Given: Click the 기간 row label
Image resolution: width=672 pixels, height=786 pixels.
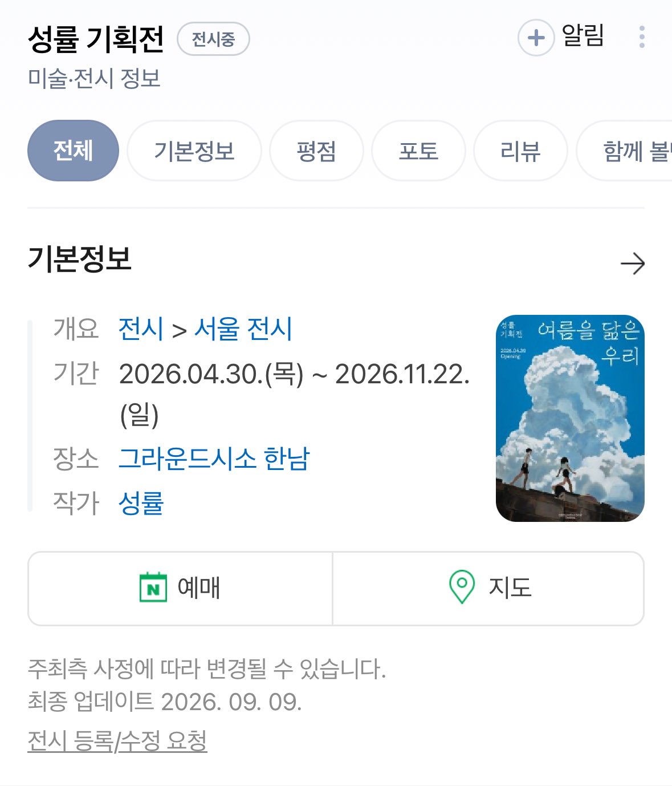Looking at the screenshot, I should [x=76, y=374].
